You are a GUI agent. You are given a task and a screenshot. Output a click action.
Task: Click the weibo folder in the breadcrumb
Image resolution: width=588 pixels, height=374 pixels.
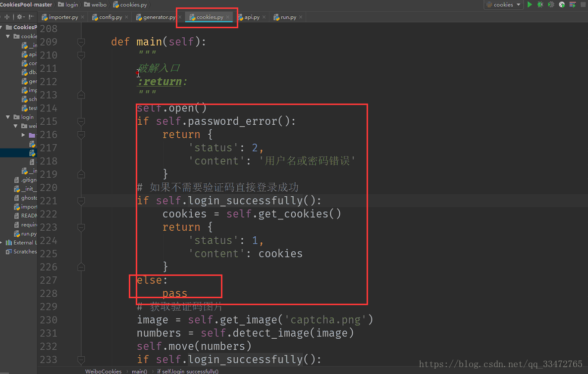pos(95,4)
